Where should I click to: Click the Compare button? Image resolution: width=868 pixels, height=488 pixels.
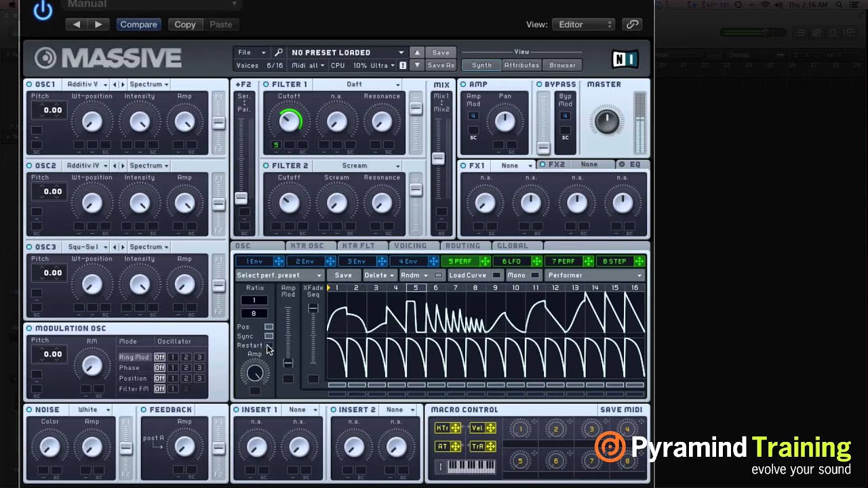click(138, 24)
